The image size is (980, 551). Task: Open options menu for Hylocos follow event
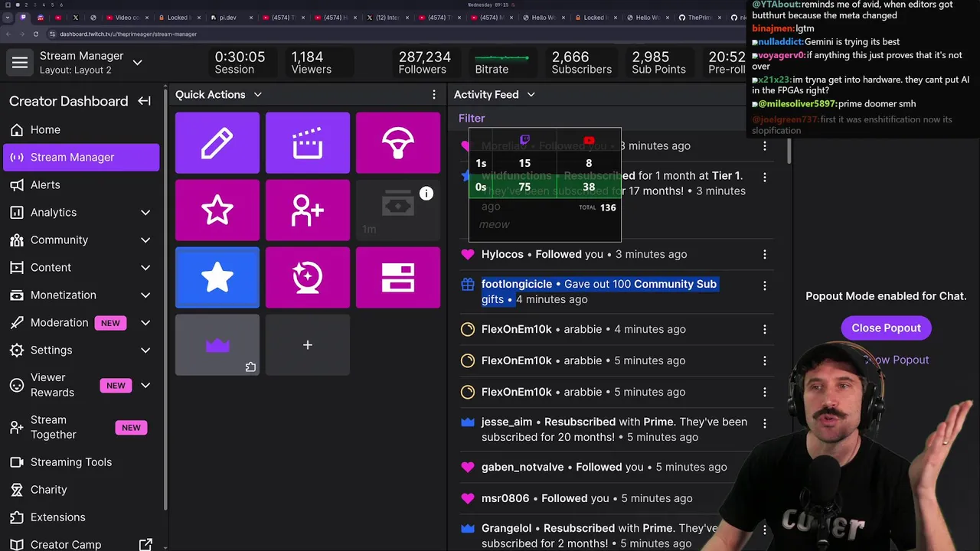pos(764,254)
